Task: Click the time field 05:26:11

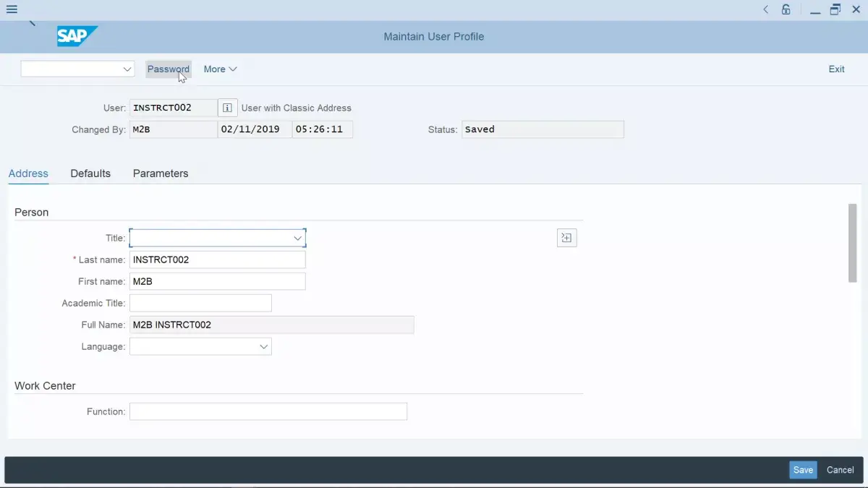Action: [x=323, y=129]
